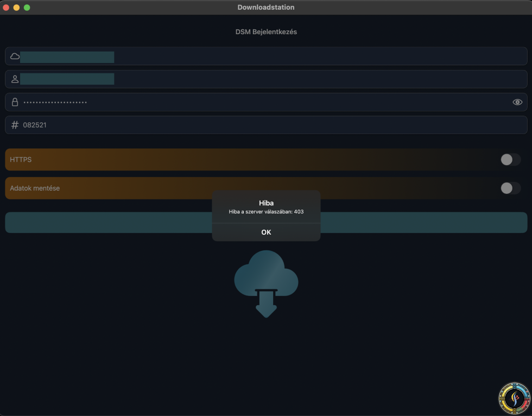
Task: Click the Adatok mentése label text
Action: pos(35,188)
